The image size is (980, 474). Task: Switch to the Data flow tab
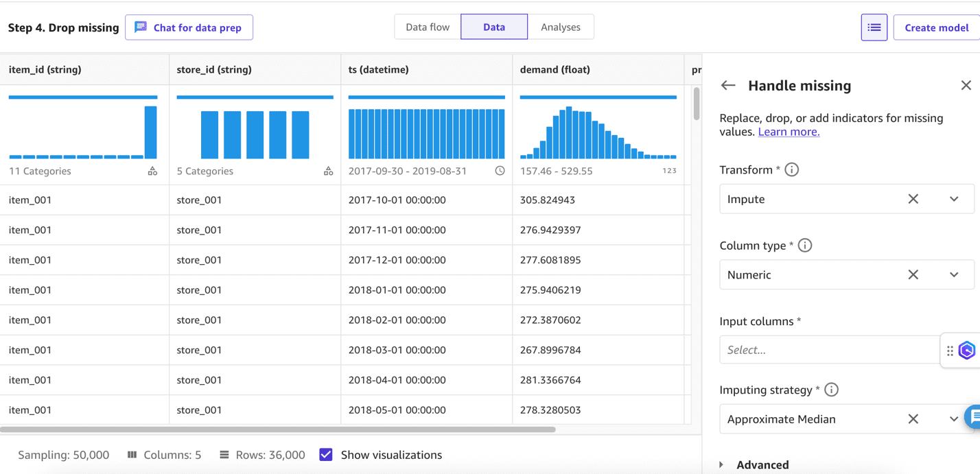[x=428, y=27]
